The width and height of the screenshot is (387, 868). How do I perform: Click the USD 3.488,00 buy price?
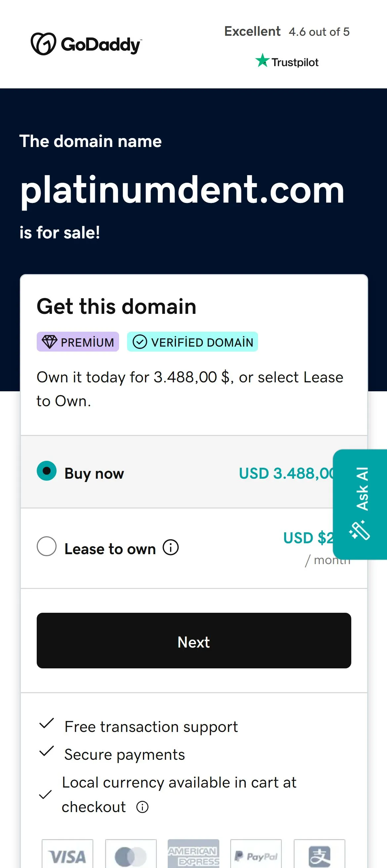(x=285, y=473)
